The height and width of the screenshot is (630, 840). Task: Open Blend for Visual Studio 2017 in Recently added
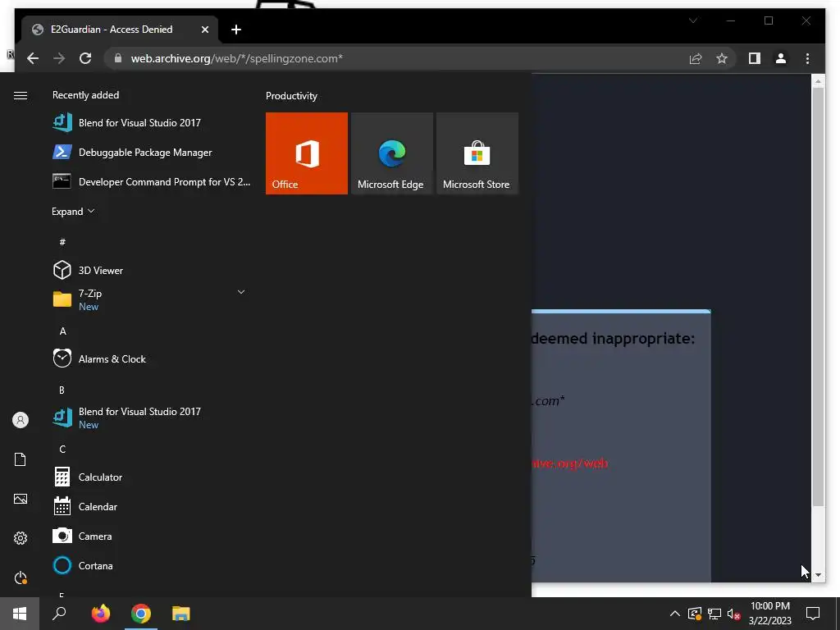pos(152,123)
